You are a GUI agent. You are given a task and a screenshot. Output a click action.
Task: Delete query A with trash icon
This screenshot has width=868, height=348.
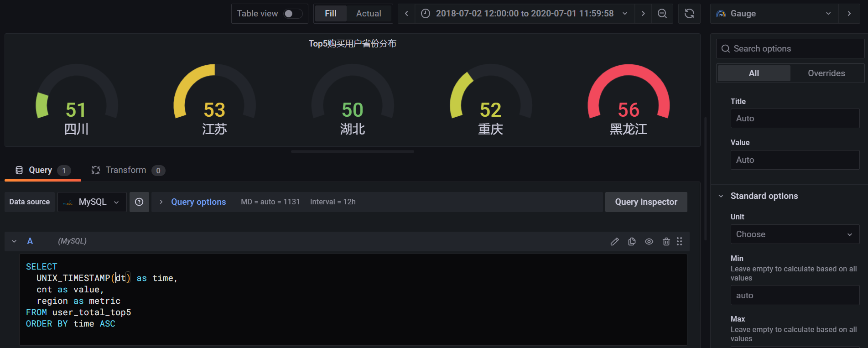[x=666, y=241]
